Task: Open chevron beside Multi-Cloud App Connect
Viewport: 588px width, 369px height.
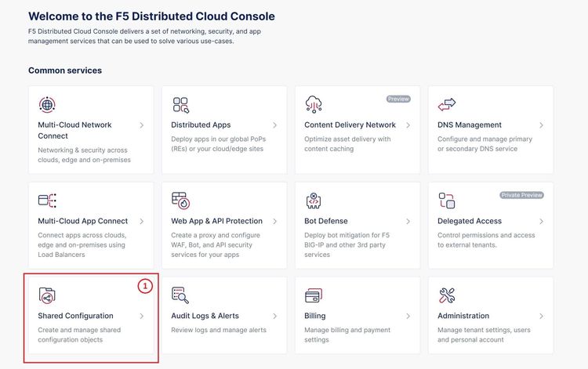Action: coord(142,222)
